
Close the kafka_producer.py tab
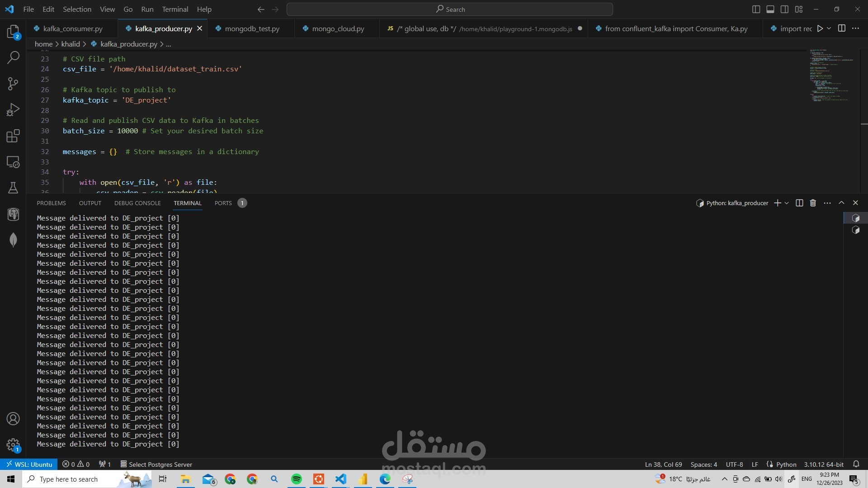(199, 28)
